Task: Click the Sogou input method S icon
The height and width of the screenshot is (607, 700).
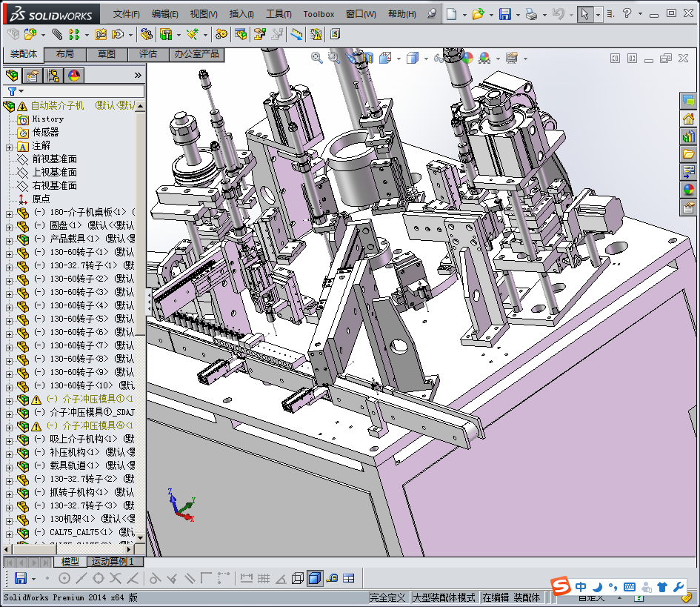Action: (561, 586)
